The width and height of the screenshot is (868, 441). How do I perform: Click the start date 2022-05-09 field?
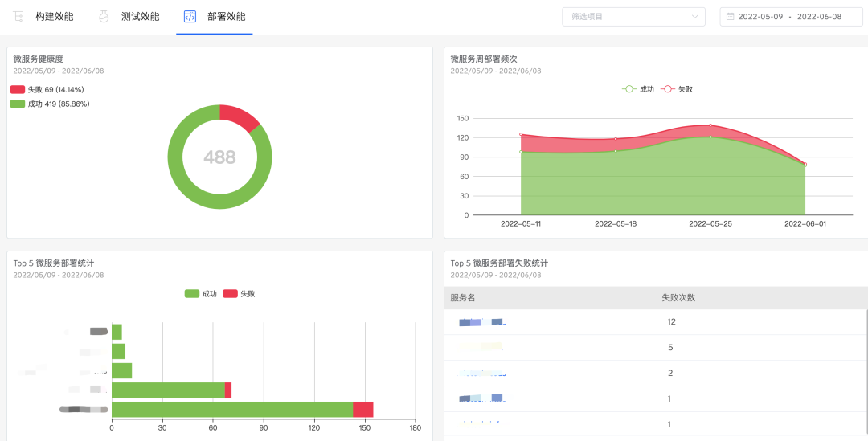pyautogui.click(x=760, y=17)
